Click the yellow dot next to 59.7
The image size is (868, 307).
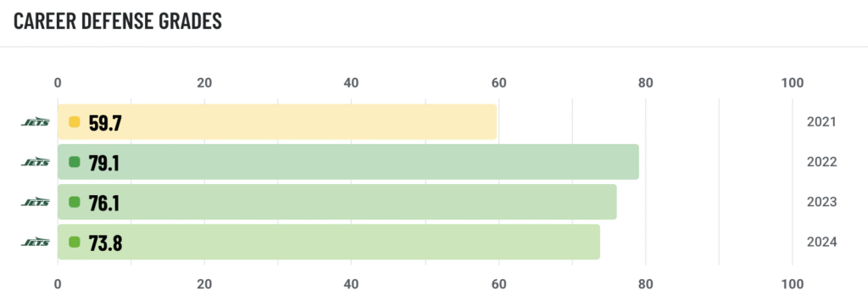[75, 122]
